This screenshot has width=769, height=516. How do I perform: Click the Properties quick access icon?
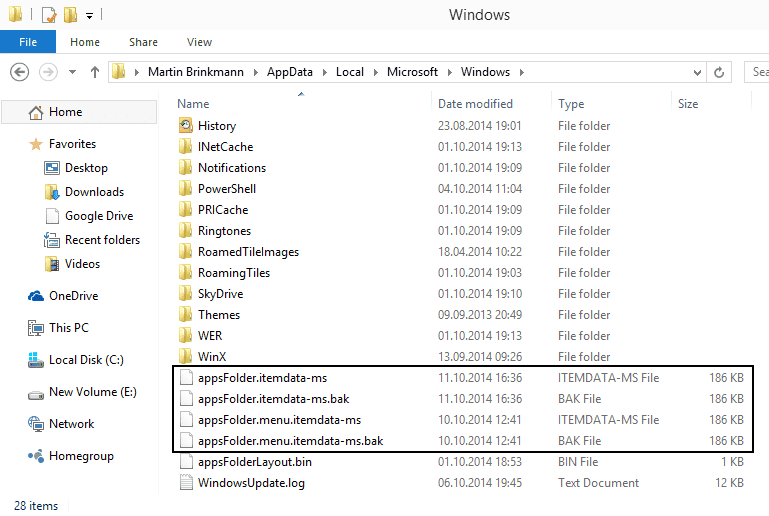[x=49, y=15]
